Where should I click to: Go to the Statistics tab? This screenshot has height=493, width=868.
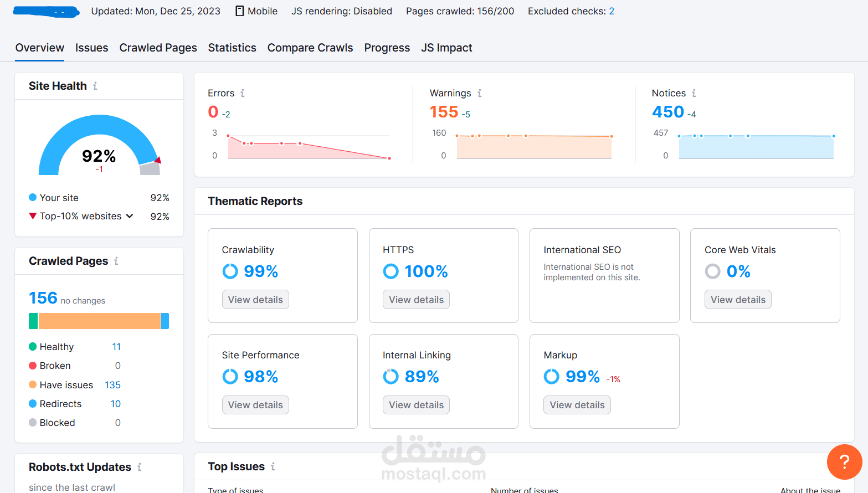point(232,48)
